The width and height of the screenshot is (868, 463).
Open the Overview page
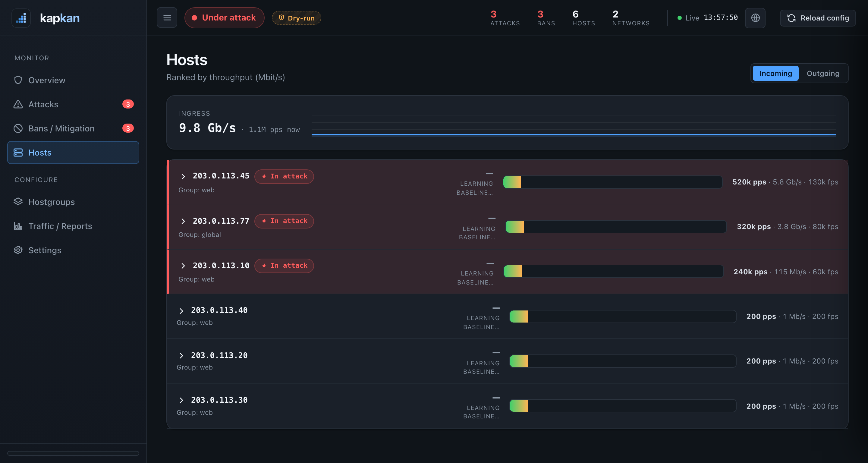click(x=73, y=80)
